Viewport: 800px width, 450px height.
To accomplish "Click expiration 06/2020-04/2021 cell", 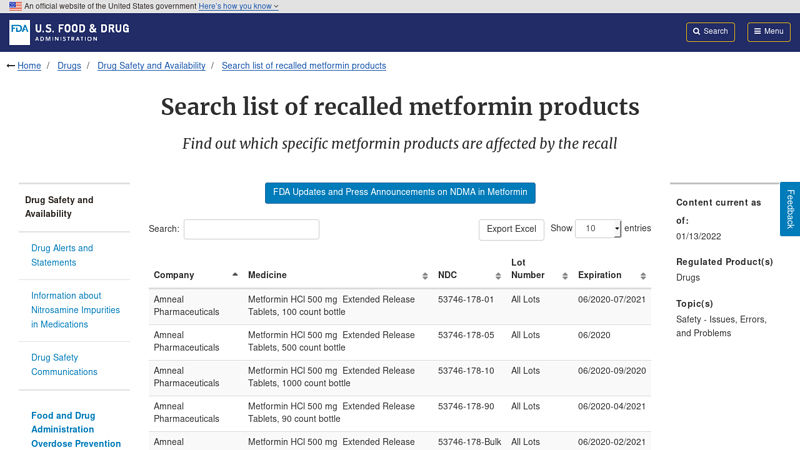I will coord(612,407).
